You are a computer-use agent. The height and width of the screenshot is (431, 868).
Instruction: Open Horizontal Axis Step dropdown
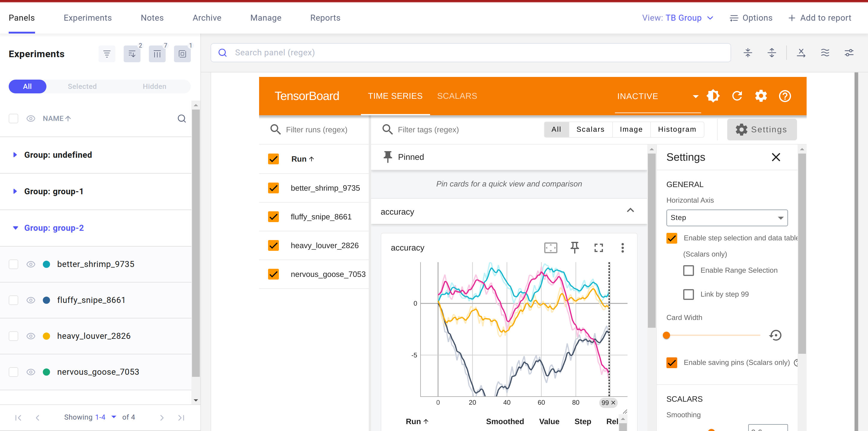(x=727, y=218)
